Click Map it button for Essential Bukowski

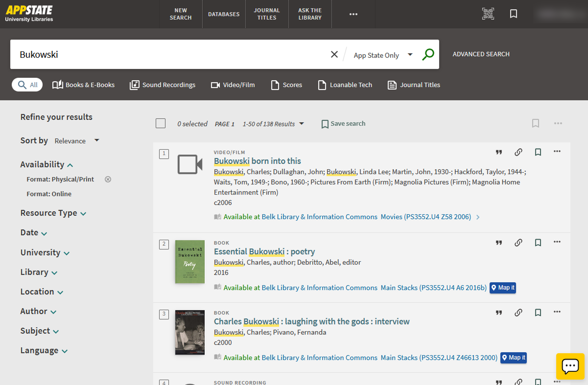pyautogui.click(x=503, y=288)
